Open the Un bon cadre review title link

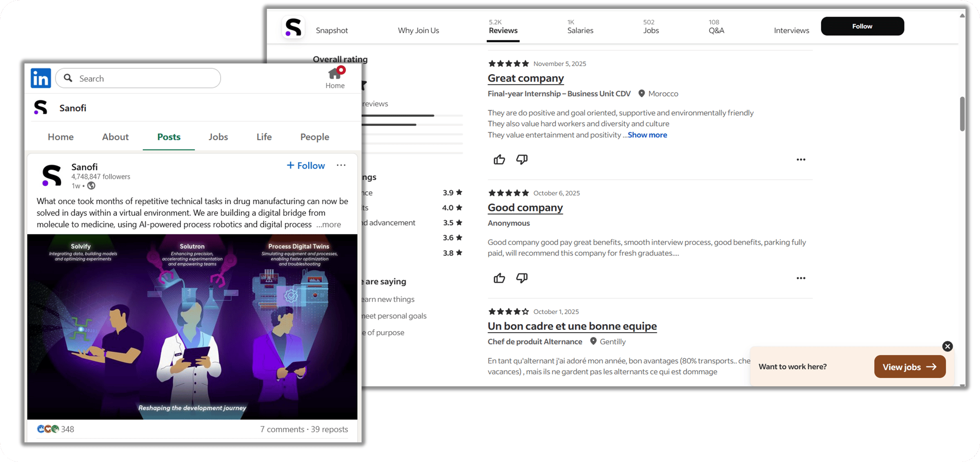(x=572, y=326)
